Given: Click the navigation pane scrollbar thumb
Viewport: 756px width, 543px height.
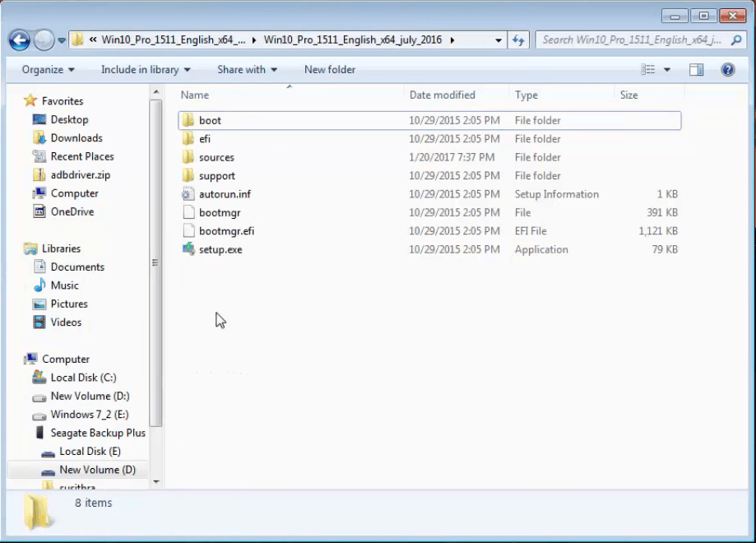Looking at the screenshot, I should click(x=155, y=262).
